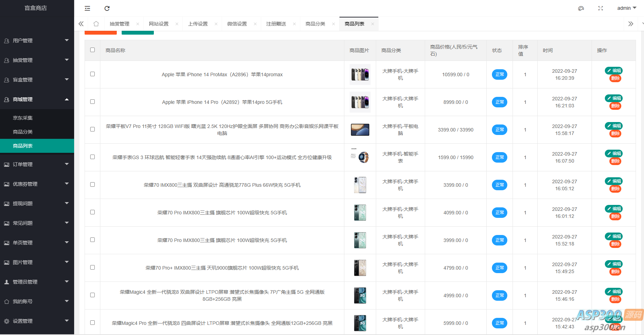Image resolution: width=644 pixels, height=335 pixels.
Task: Tick the 荣耀70 IMX800 双曲屏 row checkbox
Action: tap(93, 185)
